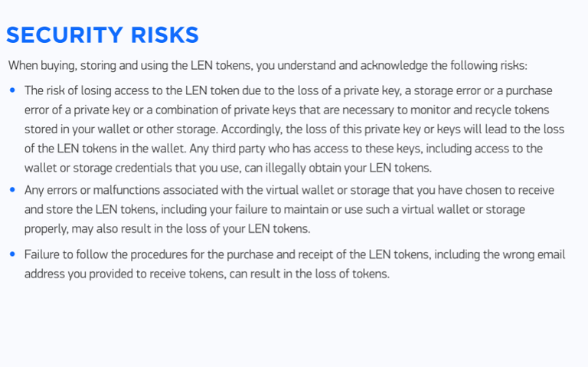Click the line starting 'properly, may also result'
588x367 pixels.
pyautogui.click(x=167, y=228)
